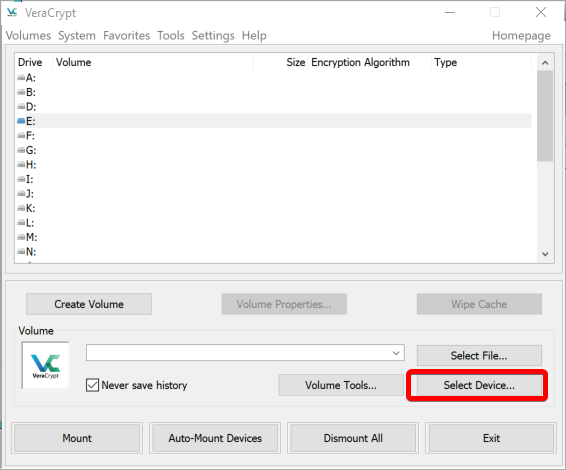Click the VeraCrypt title bar app icon

(x=12, y=13)
